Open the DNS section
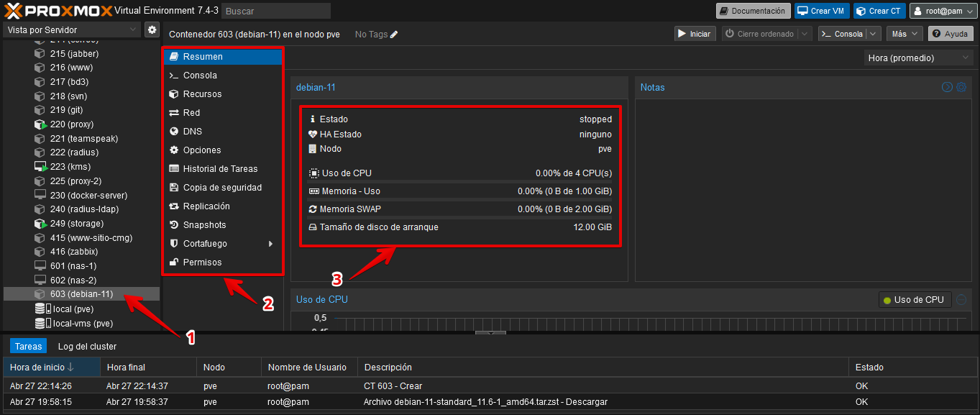 pyautogui.click(x=222, y=131)
